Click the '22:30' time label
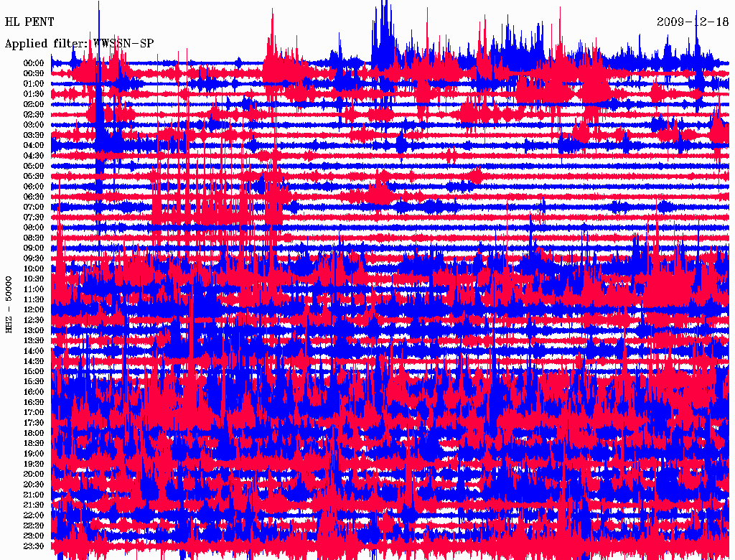The width and height of the screenshot is (735, 560). point(34,526)
